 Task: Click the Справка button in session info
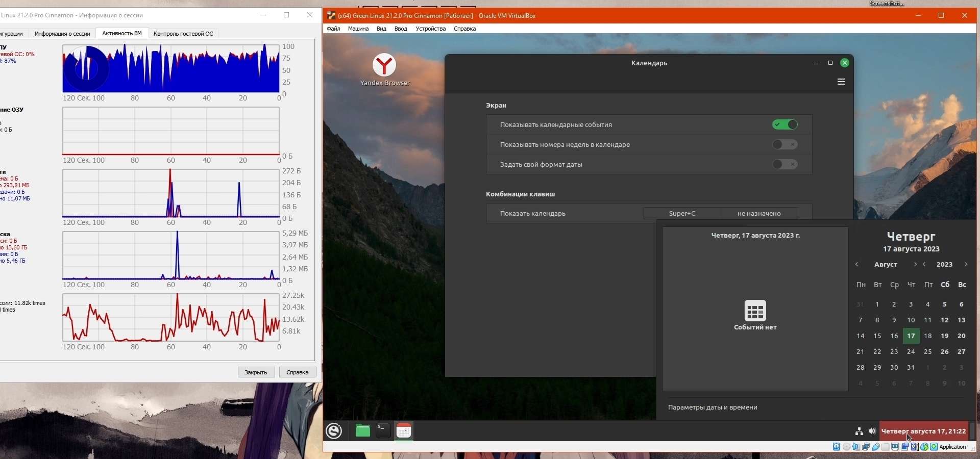(298, 372)
